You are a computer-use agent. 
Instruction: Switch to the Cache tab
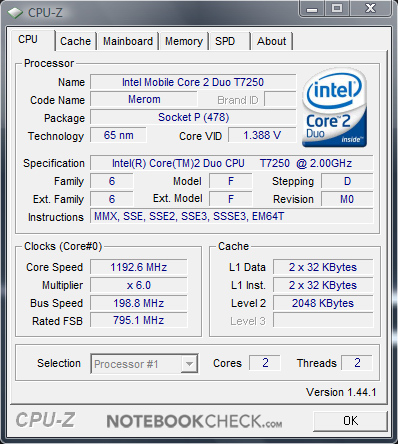[x=75, y=41]
